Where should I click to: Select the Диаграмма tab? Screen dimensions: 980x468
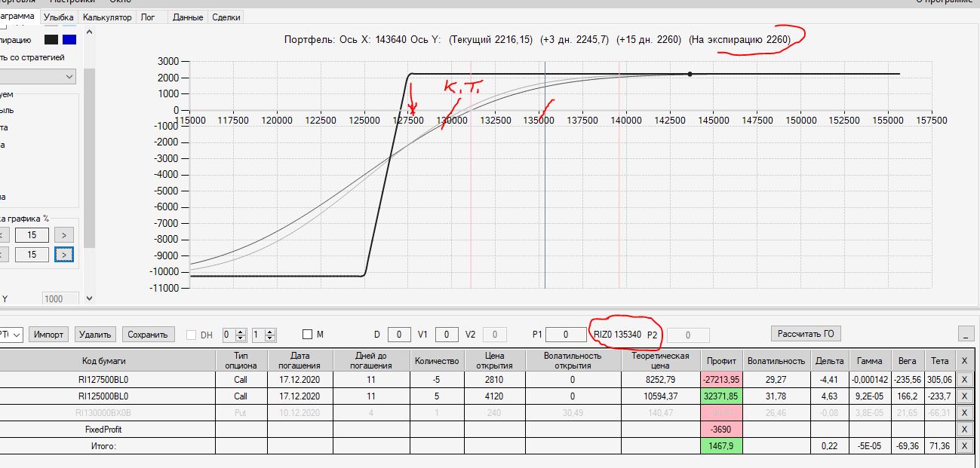tap(19, 16)
